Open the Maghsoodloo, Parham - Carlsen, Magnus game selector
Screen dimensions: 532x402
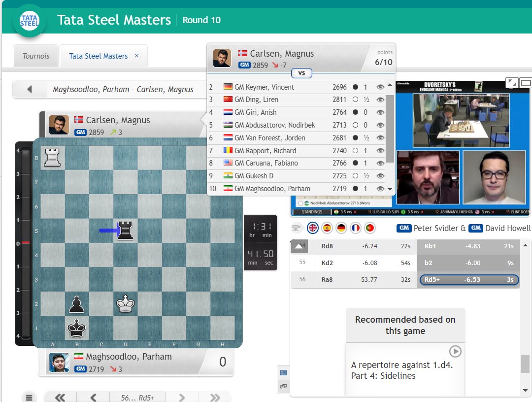[123, 89]
